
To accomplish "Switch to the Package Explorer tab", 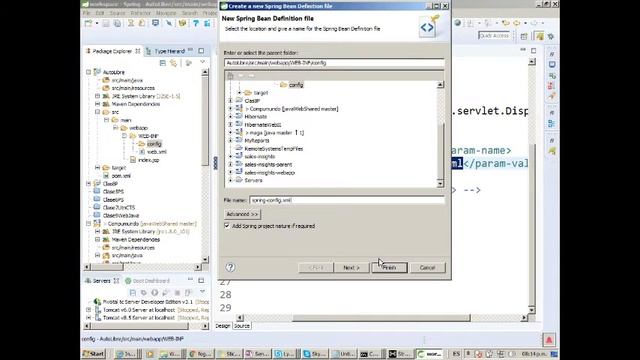I will tap(112, 51).
